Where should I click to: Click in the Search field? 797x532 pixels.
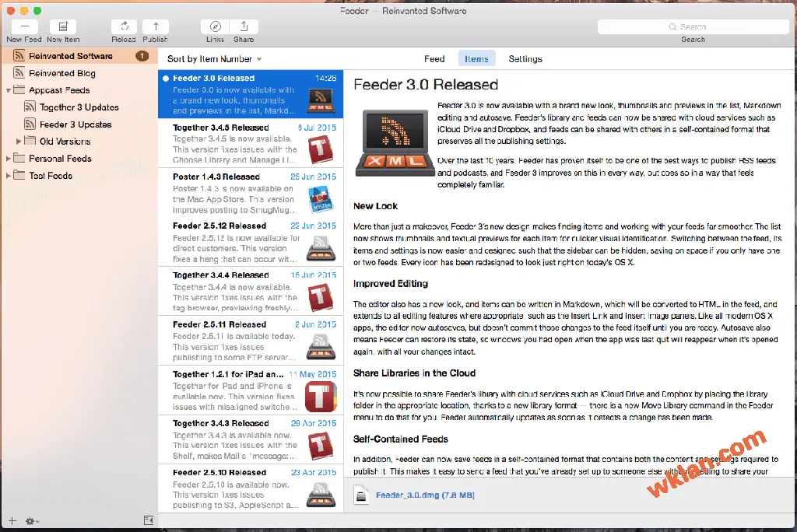coord(692,26)
